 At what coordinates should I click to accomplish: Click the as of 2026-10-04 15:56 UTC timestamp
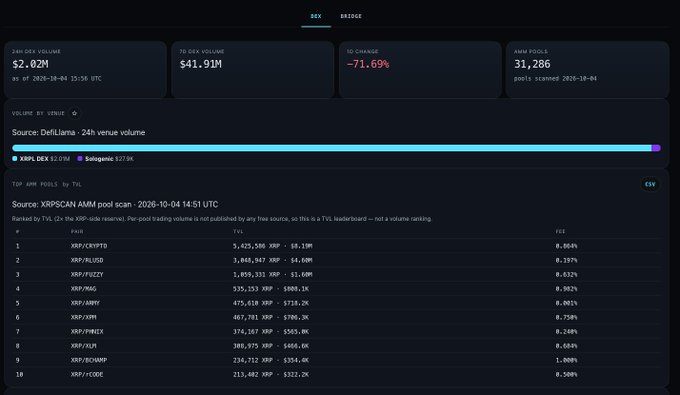(x=57, y=78)
